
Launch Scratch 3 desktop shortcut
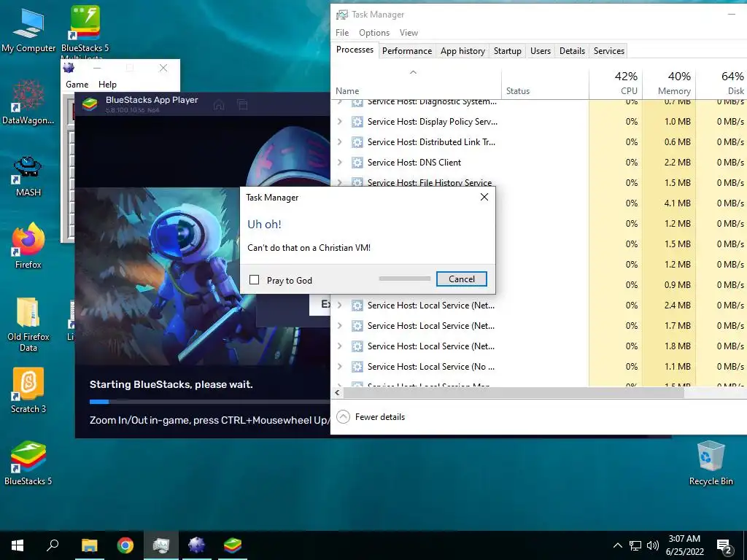click(28, 390)
